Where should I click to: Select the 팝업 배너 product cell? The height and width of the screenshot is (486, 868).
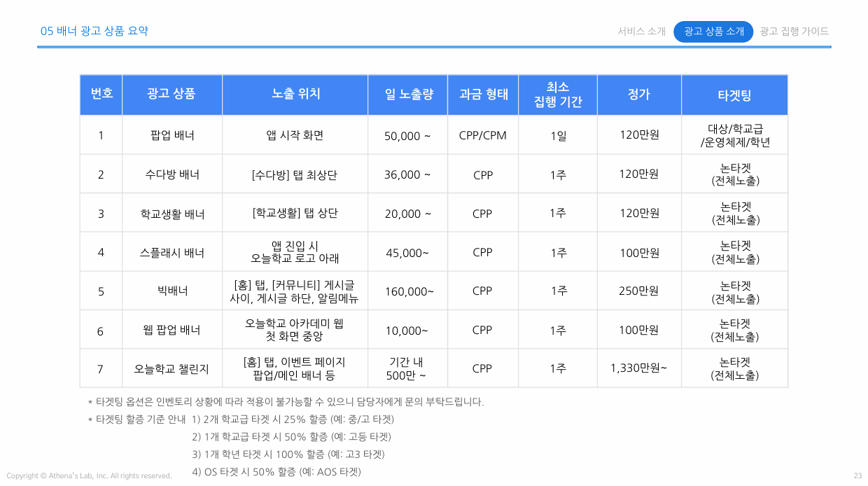172,135
